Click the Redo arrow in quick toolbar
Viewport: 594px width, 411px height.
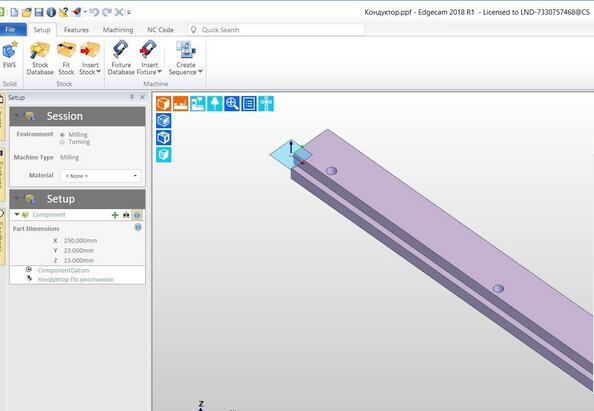(107, 12)
